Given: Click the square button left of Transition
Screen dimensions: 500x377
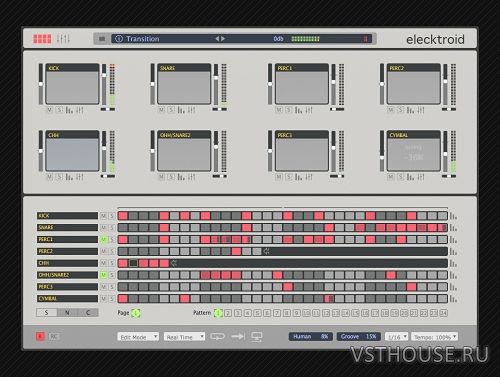Looking at the screenshot, I should click(x=102, y=39).
